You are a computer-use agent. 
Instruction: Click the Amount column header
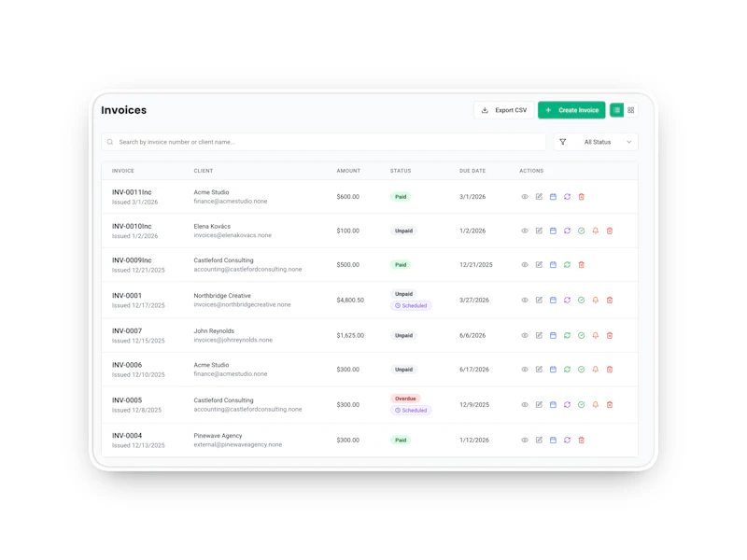pyautogui.click(x=348, y=171)
